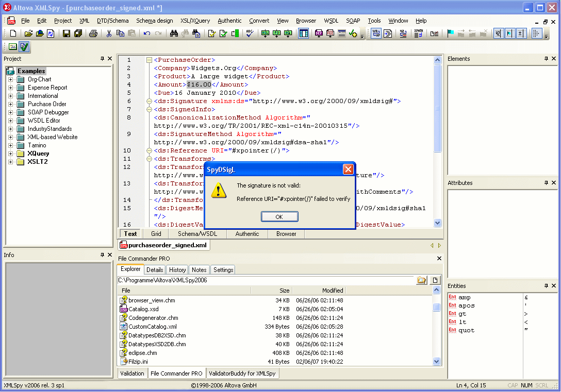Expand the Expense Report folder node
The height and width of the screenshot is (392, 561).
pyautogui.click(x=10, y=88)
